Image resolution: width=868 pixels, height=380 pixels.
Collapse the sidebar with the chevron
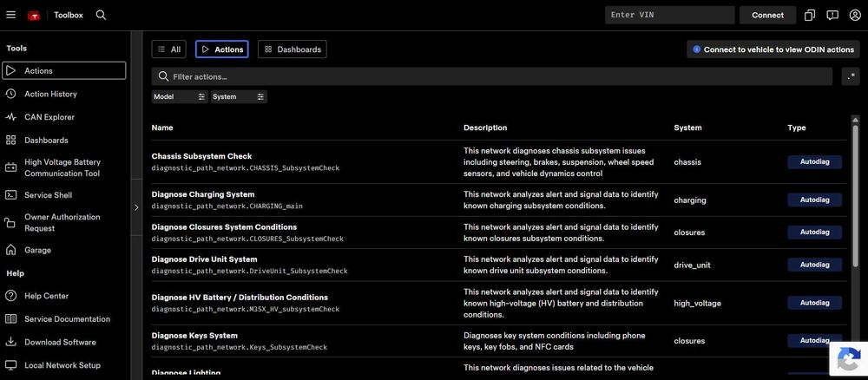point(136,207)
